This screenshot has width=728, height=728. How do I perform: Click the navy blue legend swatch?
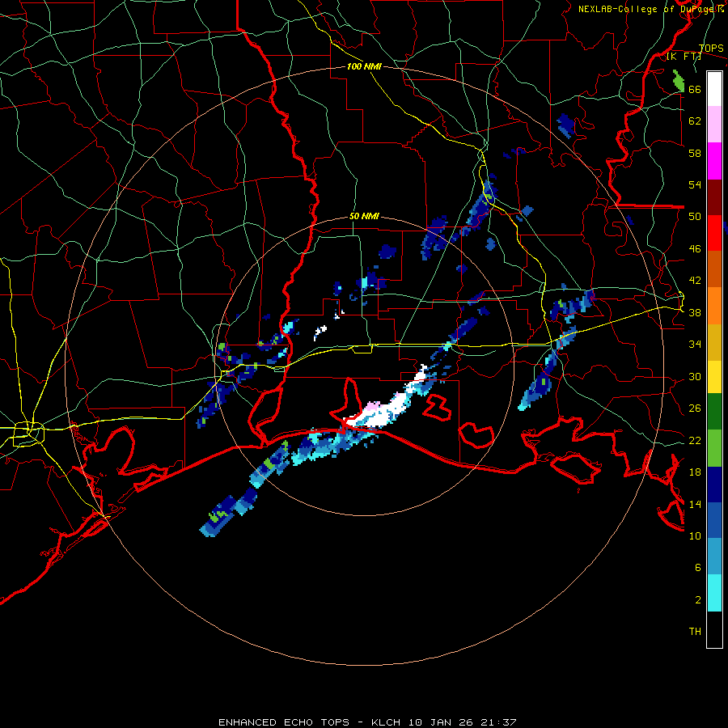click(714, 485)
